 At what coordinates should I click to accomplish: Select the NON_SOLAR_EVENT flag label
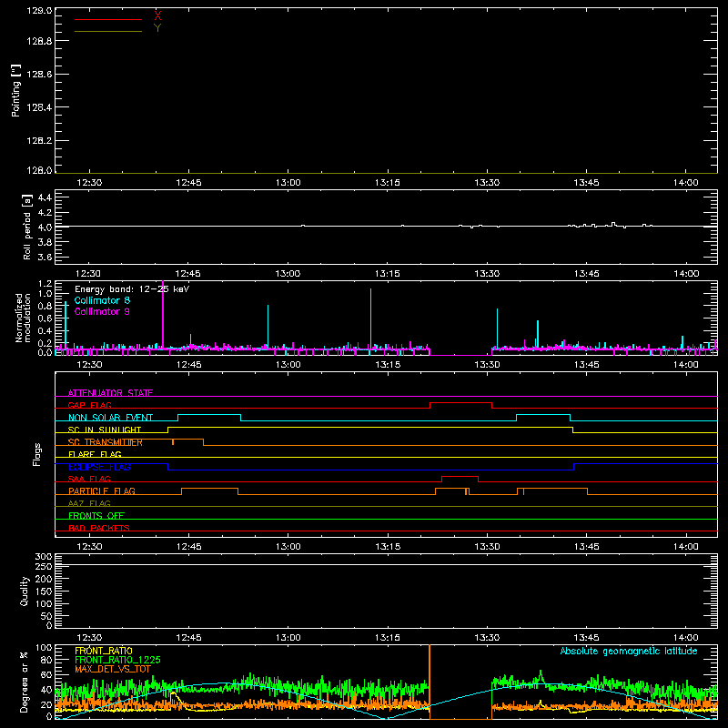[110, 418]
